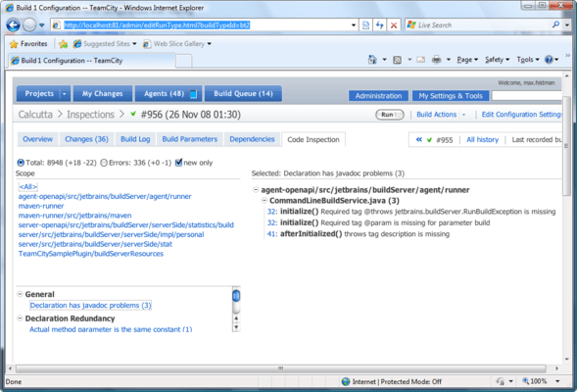Viewport: 577px width, 392px height.
Task: Click the agents status icon beside Agents (48)
Action: [194, 94]
